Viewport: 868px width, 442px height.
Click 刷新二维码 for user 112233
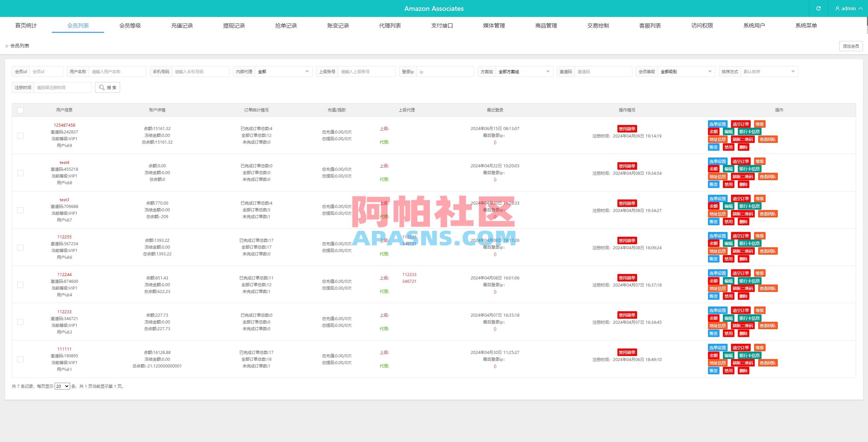tap(743, 325)
